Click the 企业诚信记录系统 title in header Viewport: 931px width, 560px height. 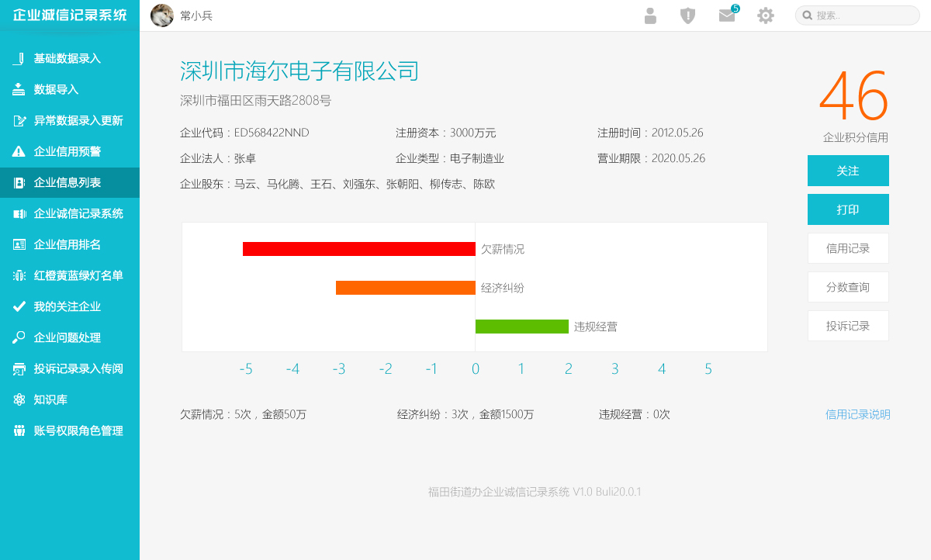[70, 16]
